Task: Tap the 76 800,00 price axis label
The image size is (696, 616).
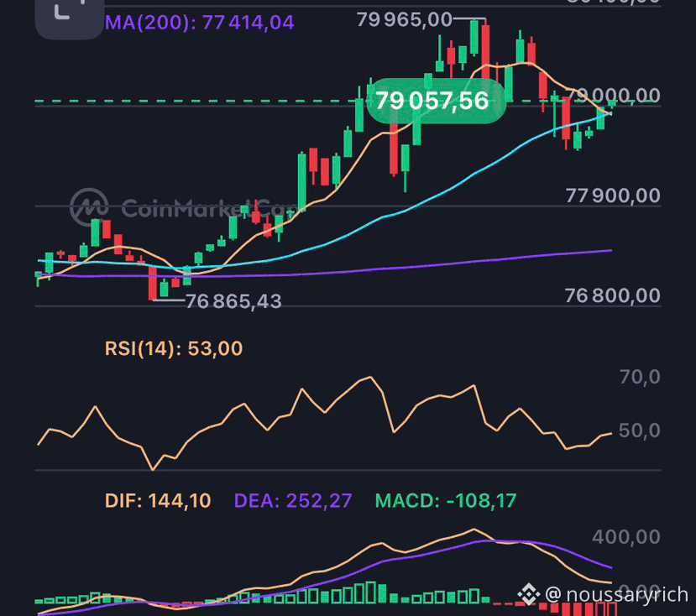Action: coord(613,295)
